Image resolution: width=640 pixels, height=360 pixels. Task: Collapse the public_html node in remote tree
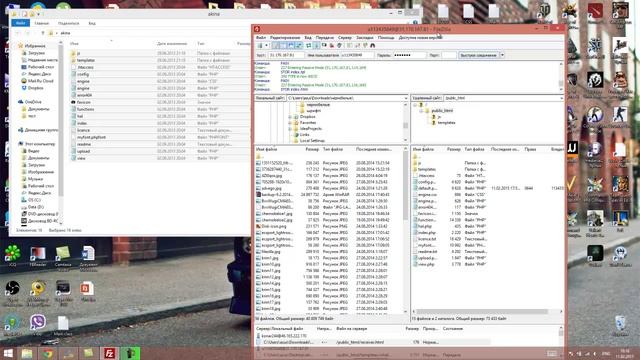click(x=421, y=111)
